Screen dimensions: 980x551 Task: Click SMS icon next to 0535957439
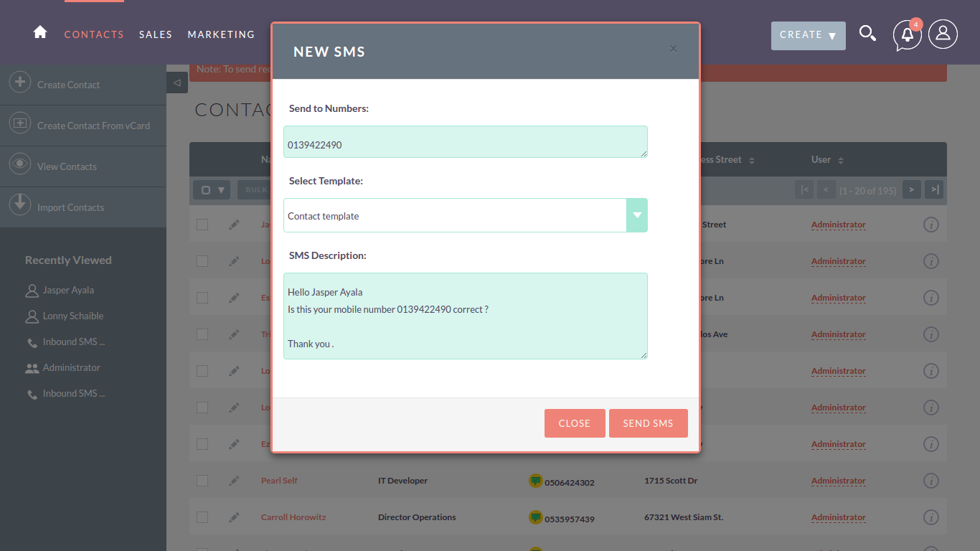pos(535,517)
